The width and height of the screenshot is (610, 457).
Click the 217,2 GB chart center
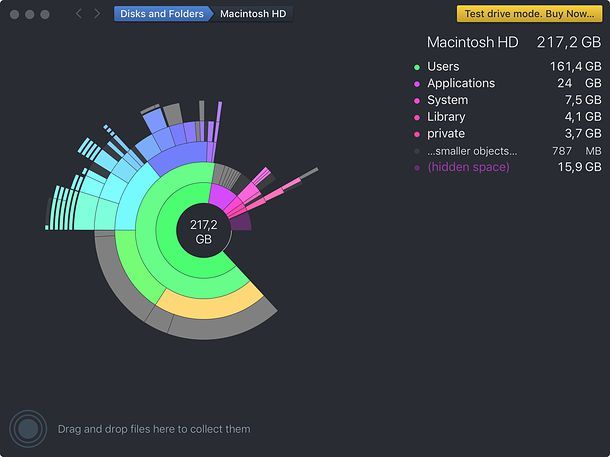coord(204,231)
